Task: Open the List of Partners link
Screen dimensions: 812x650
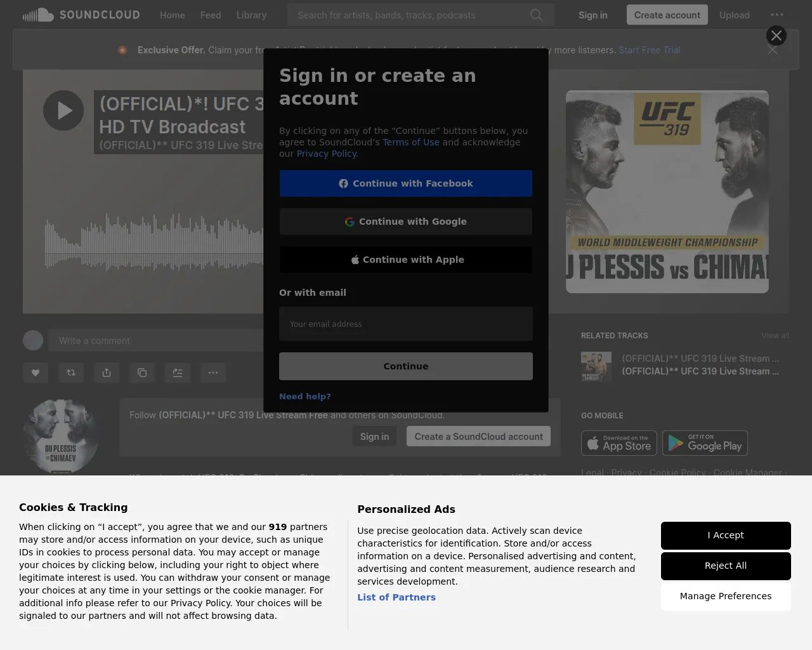Action: coord(396,597)
